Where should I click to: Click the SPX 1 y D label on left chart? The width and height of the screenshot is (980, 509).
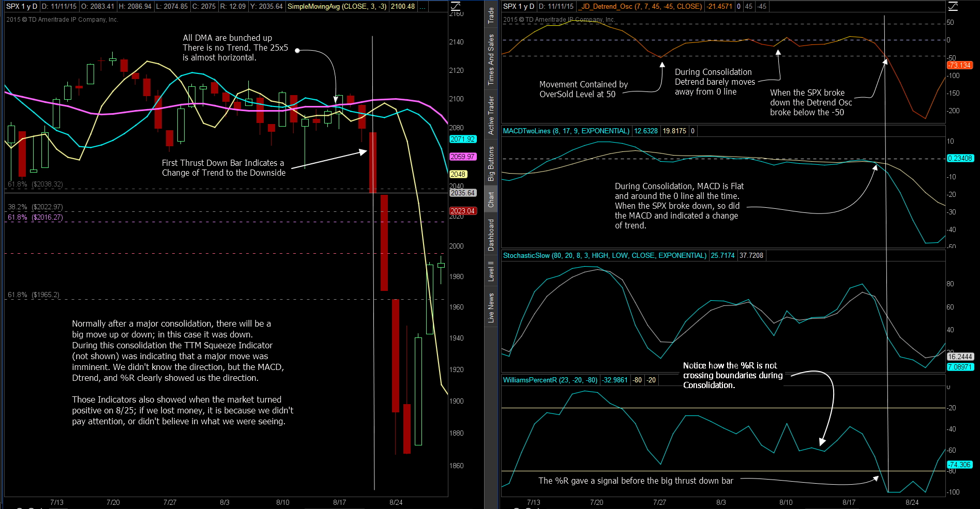point(22,7)
